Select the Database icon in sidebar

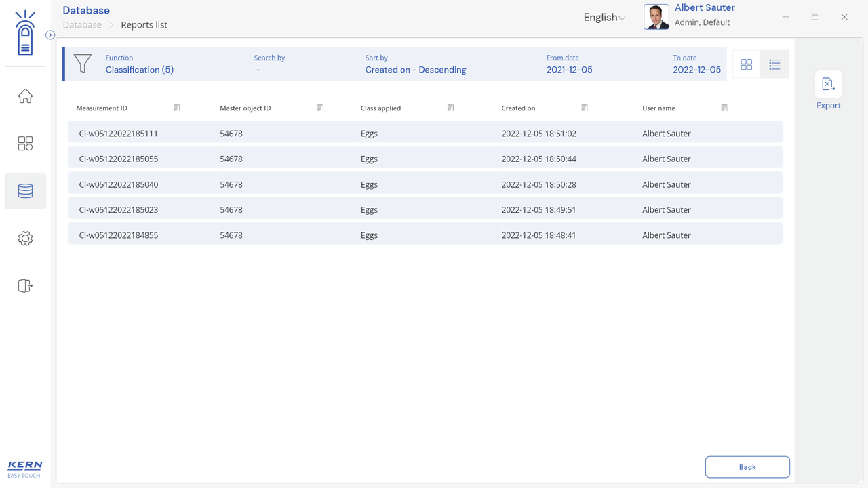(25, 191)
